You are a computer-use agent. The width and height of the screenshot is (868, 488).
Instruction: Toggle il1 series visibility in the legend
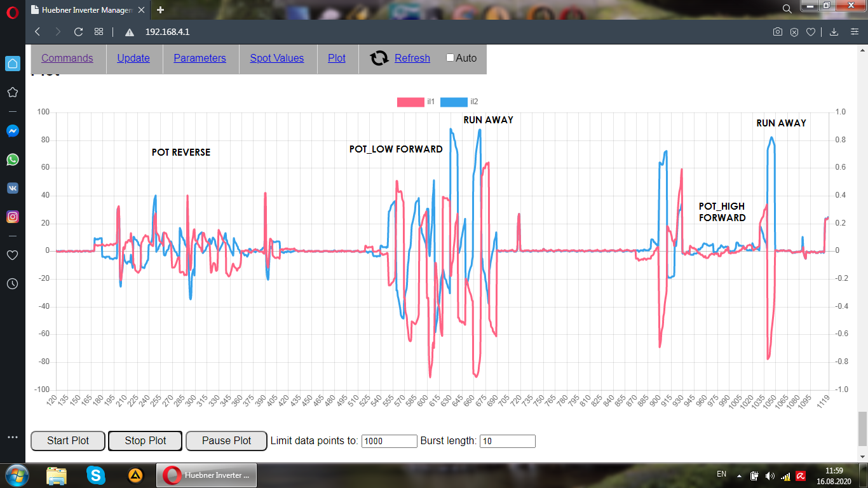click(412, 102)
